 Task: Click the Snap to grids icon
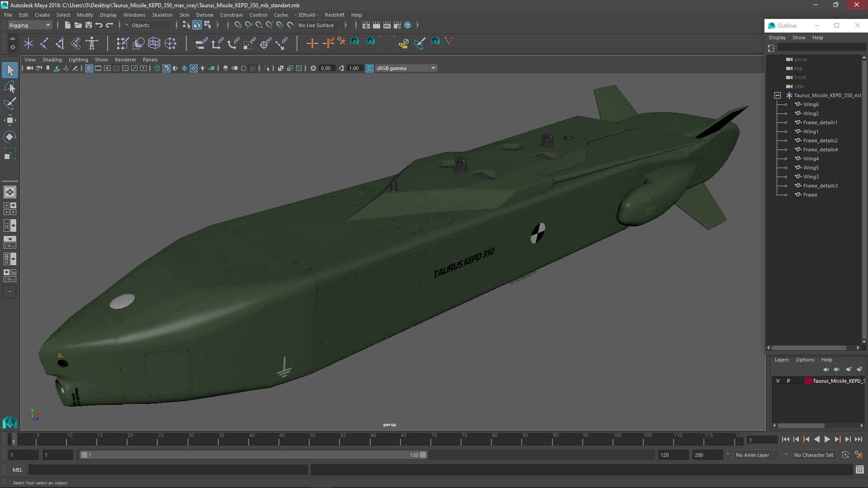tap(238, 25)
